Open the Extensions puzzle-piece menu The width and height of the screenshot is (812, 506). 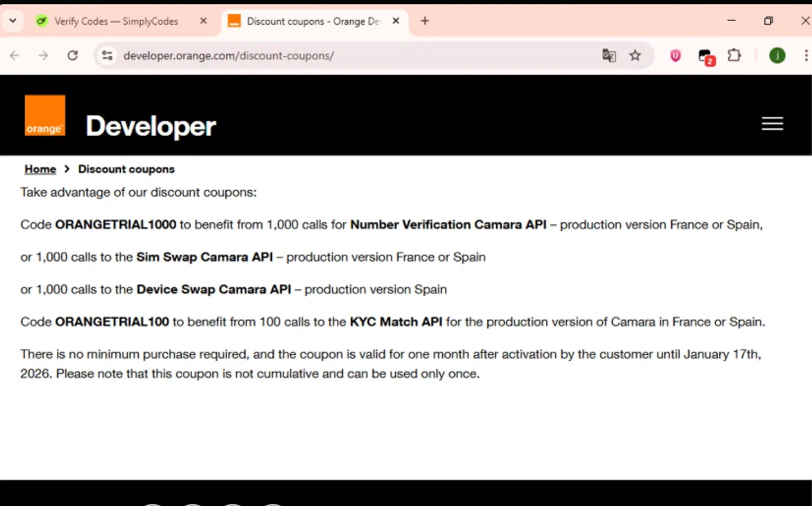pos(734,55)
